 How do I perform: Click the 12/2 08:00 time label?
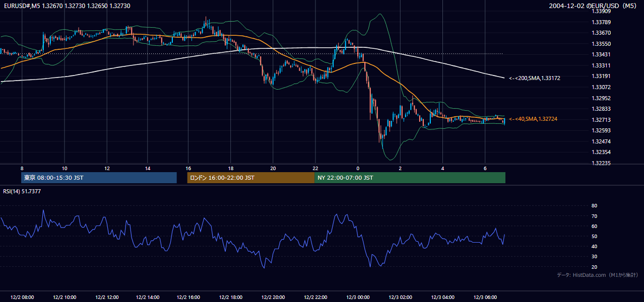22,297
